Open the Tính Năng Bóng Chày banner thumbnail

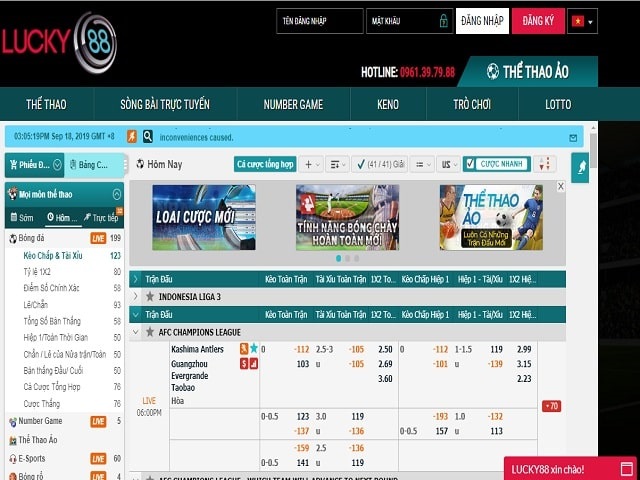coord(347,217)
